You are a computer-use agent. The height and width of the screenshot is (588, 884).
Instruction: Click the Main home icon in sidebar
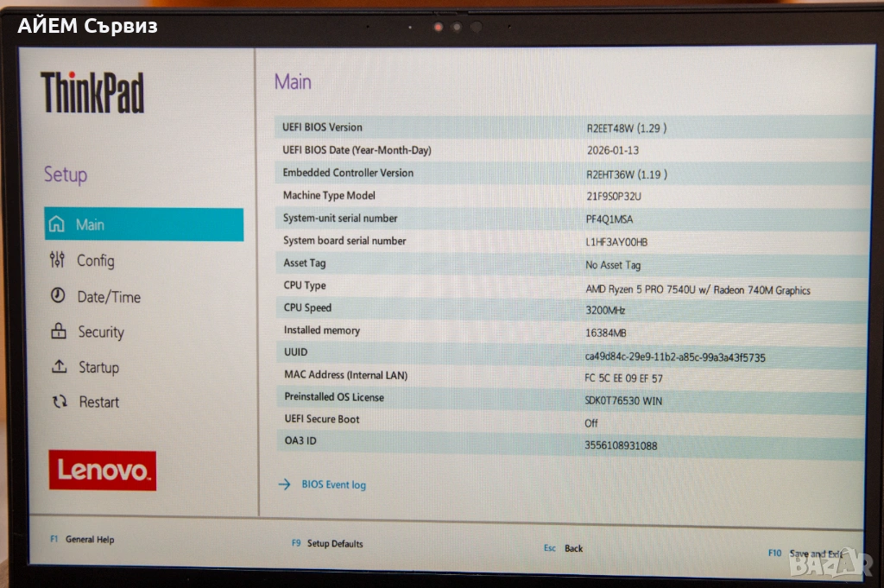[x=57, y=224]
